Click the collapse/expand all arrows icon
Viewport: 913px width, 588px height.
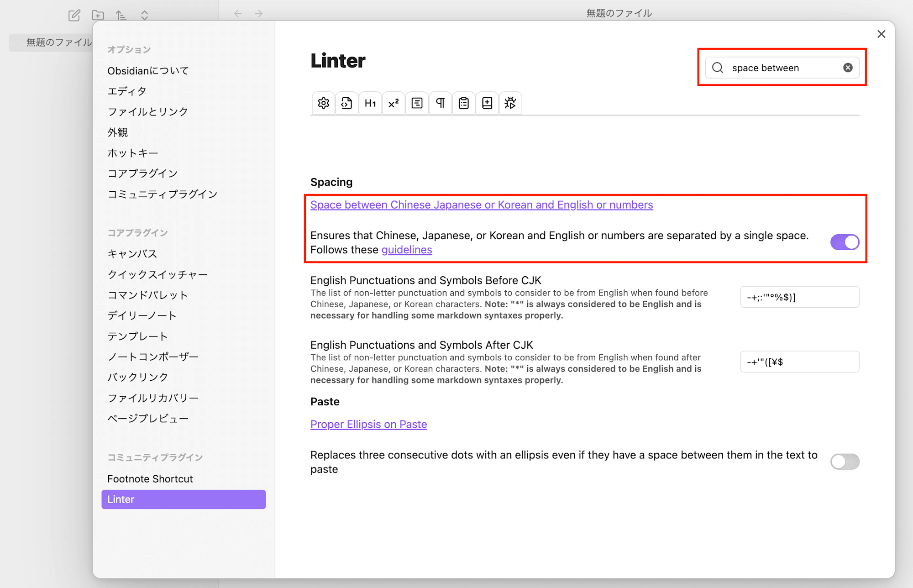tap(145, 15)
